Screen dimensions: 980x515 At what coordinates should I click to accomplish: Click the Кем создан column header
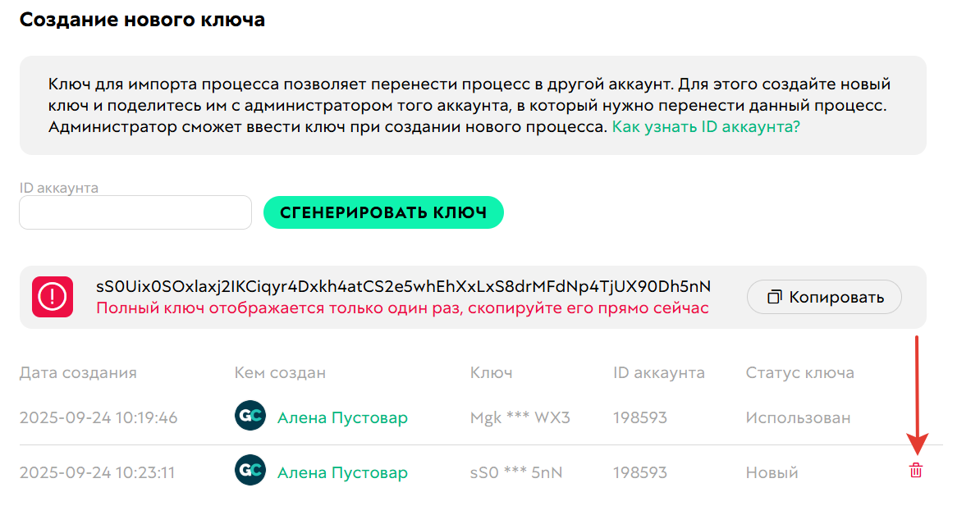(x=280, y=373)
